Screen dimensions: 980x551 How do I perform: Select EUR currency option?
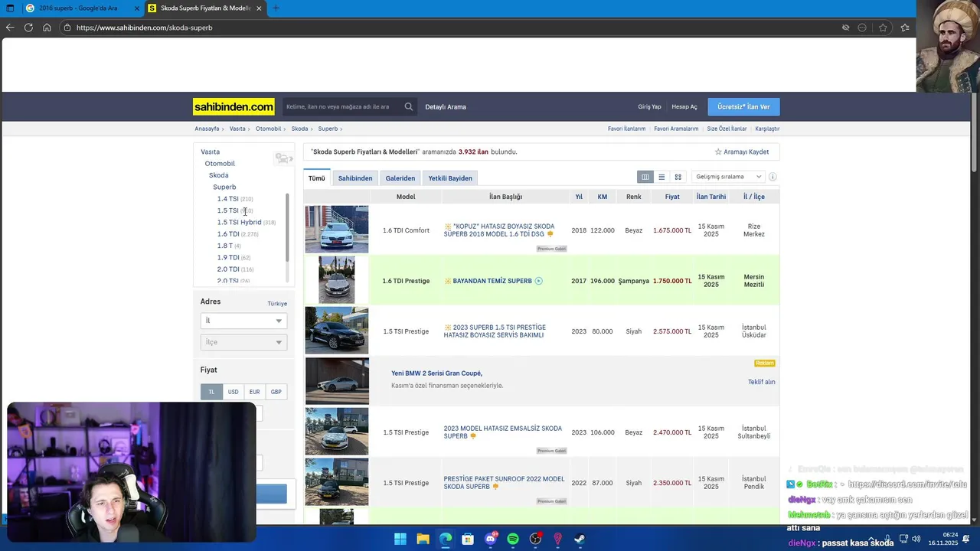(x=254, y=392)
